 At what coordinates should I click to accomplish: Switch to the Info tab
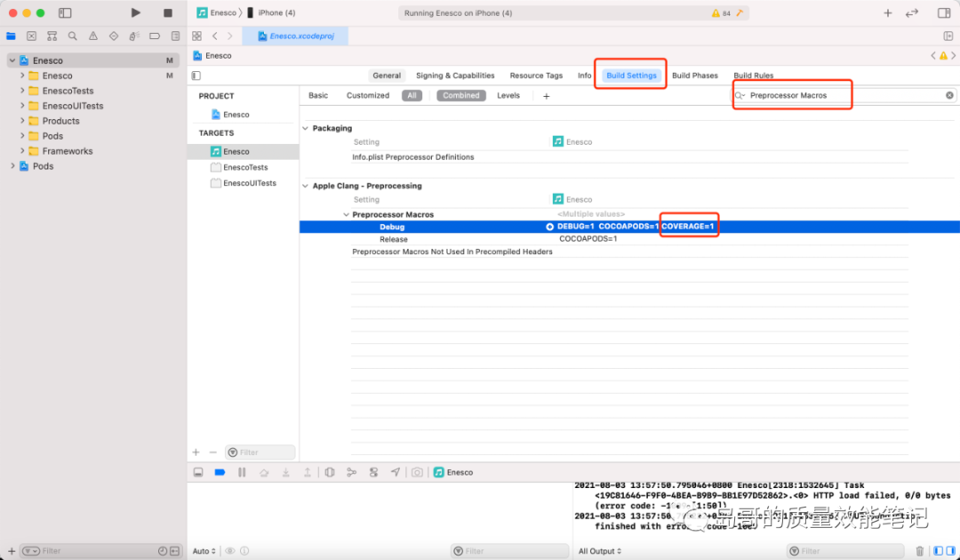tap(585, 76)
